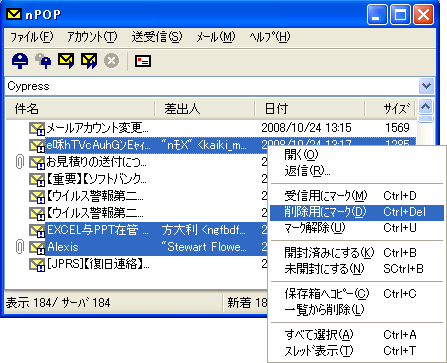
Task: Choose 開く(O) in context menu
Action: 357,155
